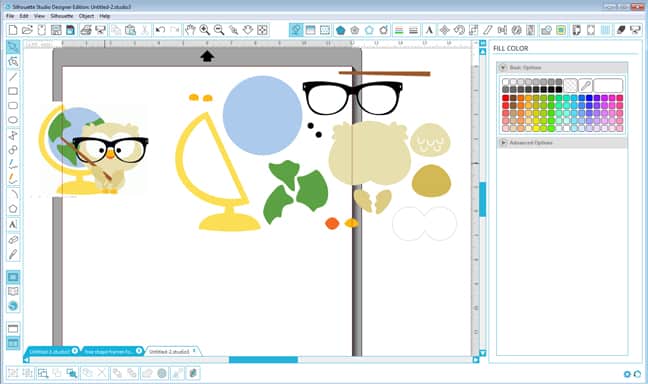Open the Help menu
The width and height of the screenshot is (648, 384).
pyautogui.click(x=105, y=16)
